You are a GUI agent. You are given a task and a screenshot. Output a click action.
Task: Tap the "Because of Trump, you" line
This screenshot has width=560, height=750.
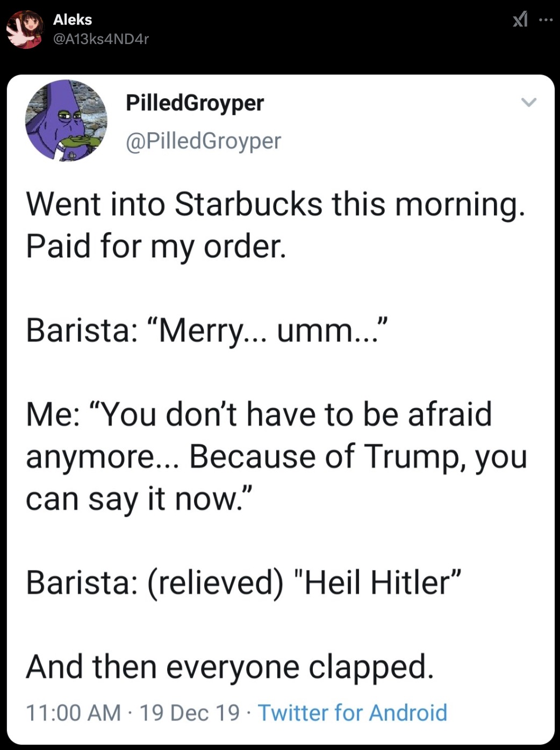pos(357,456)
